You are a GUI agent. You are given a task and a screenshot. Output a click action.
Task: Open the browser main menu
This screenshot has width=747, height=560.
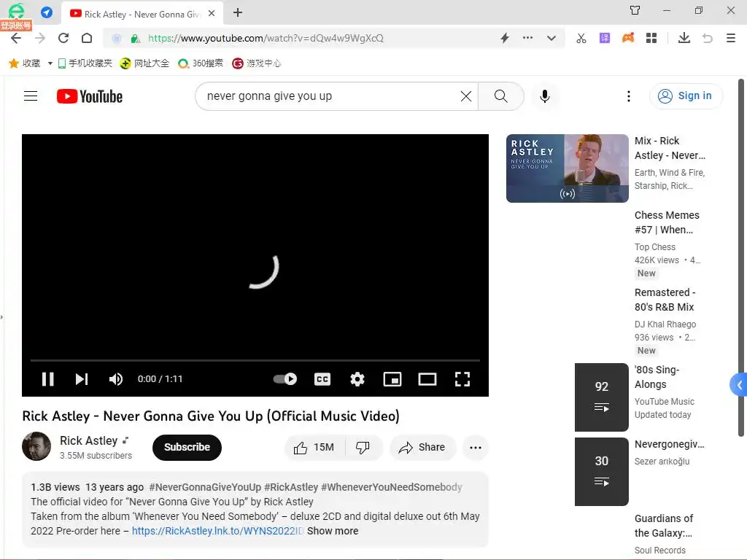[x=731, y=38]
